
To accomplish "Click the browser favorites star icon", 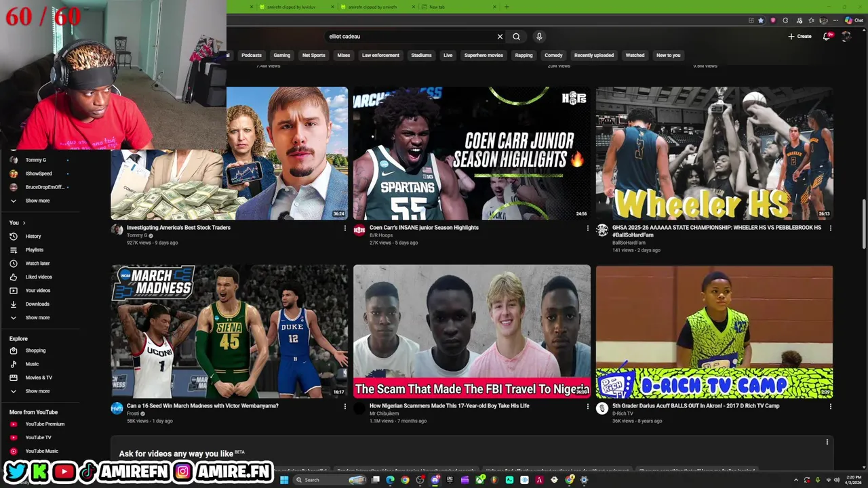I will pos(761,20).
